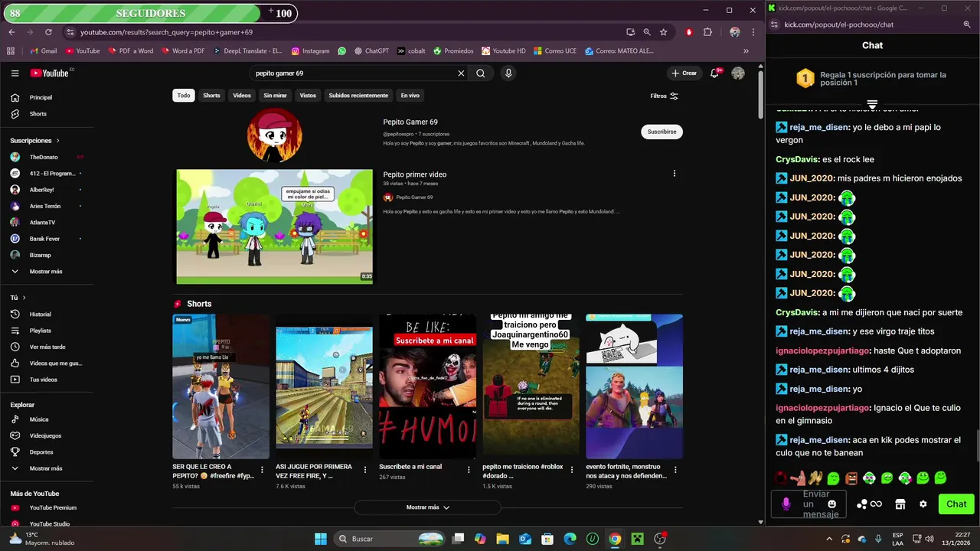Bookmark this page with the star icon
Viewport: 980px width, 551px height.
click(663, 32)
